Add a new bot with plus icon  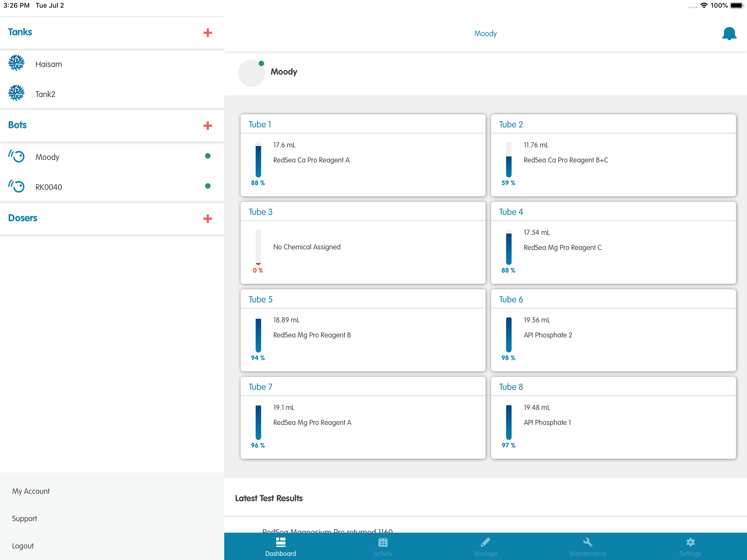(x=207, y=126)
